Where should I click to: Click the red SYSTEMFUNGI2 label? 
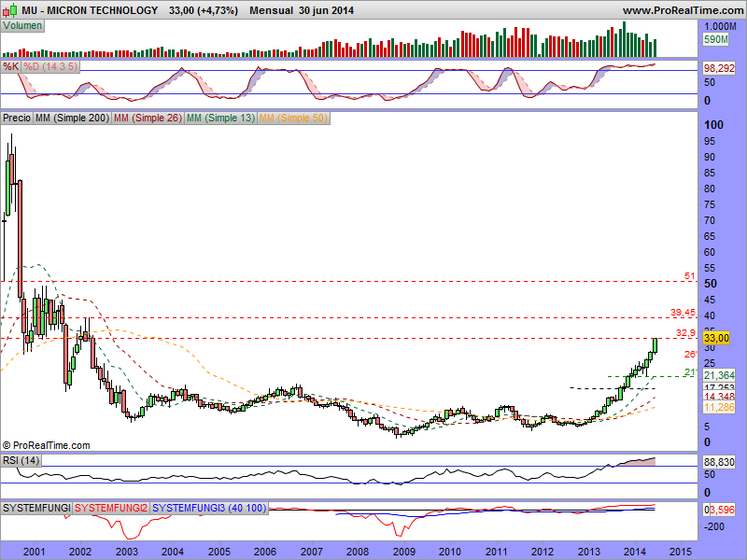click(111, 508)
